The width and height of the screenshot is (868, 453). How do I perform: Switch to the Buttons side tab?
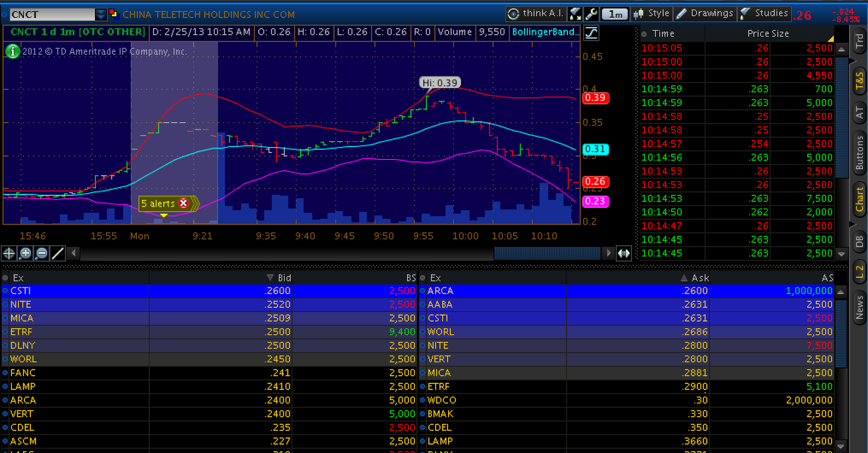pos(859,153)
